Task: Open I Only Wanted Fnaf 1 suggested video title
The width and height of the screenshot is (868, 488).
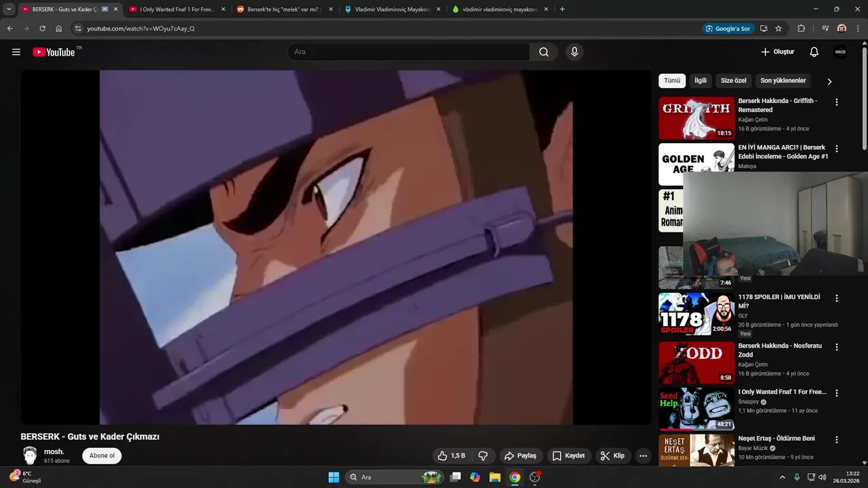Action: point(783,392)
